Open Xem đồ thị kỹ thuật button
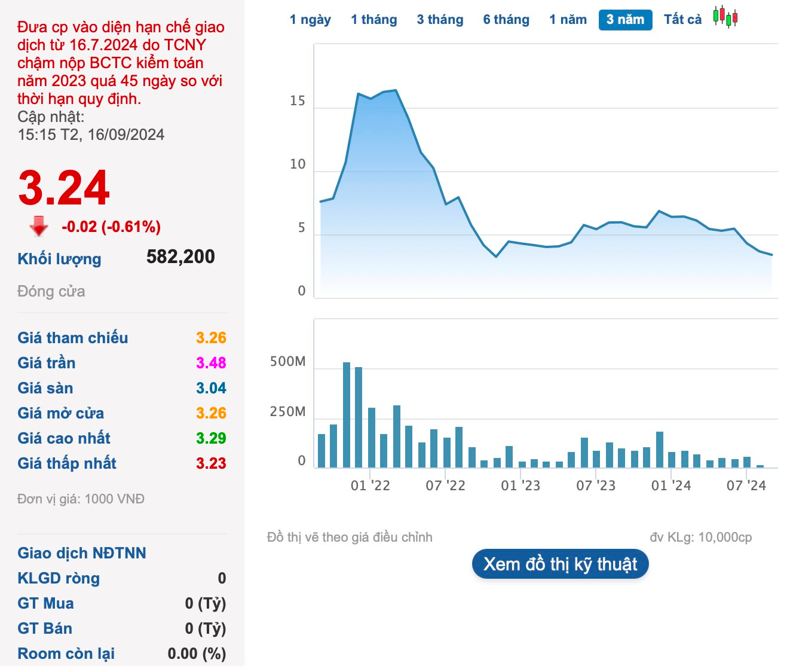 coord(560,564)
